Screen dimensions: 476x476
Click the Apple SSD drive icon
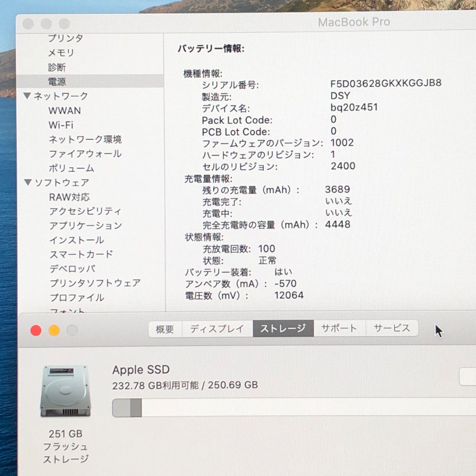[65, 392]
